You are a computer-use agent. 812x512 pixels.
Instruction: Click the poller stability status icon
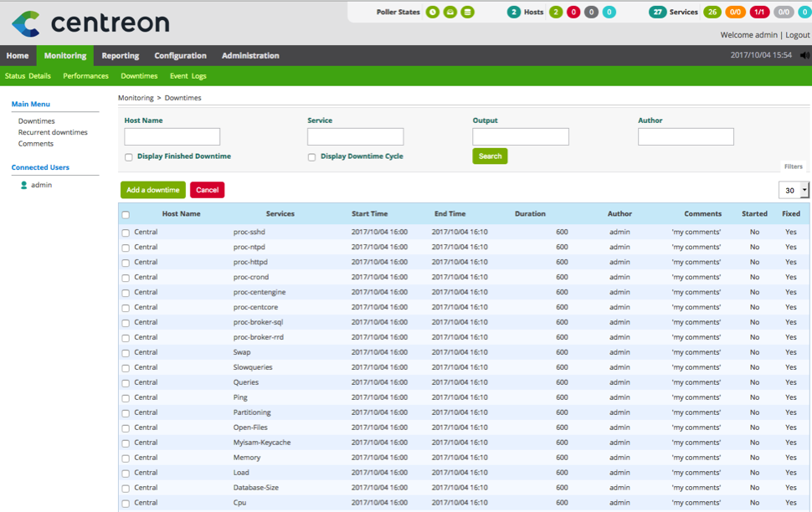coord(450,12)
